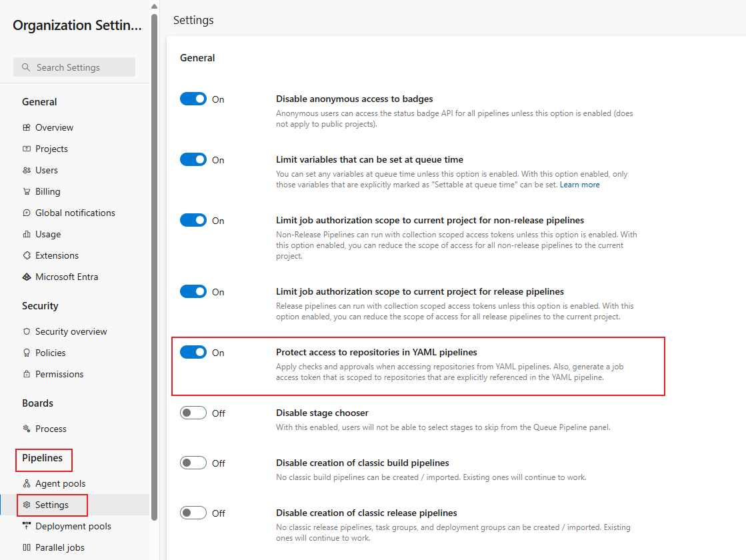The height and width of the screenshot is (560, 746).
Task: Click the Parallel jobs icon
Action: click(x=27, y=547)
